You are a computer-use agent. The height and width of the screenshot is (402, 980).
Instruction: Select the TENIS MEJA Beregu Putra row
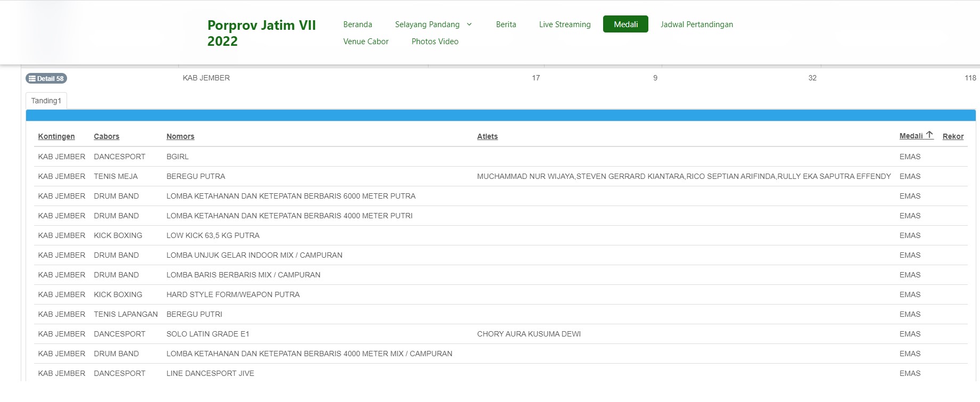[195, 176]
